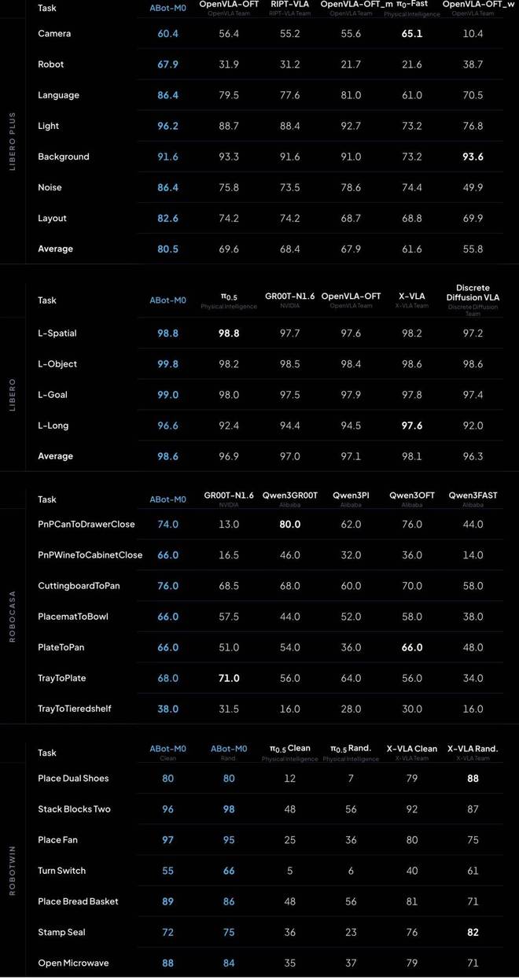Click the PnPCanToDrawerClose task label
Viewport: 519px width, 980px height.
86,525
